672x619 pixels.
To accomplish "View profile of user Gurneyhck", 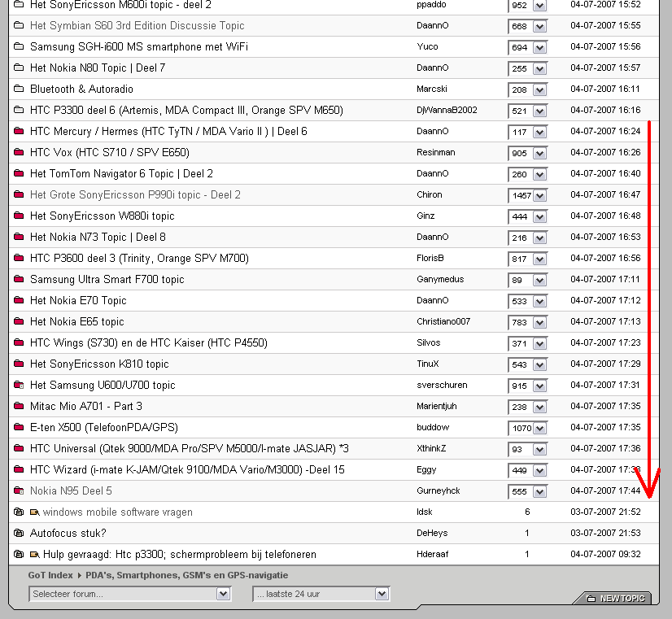I will 438,491.
